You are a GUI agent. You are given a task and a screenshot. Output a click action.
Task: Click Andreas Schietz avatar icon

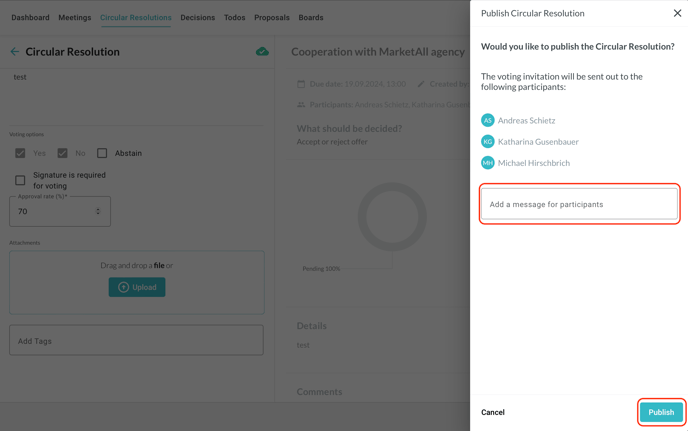tap(488, 120)
